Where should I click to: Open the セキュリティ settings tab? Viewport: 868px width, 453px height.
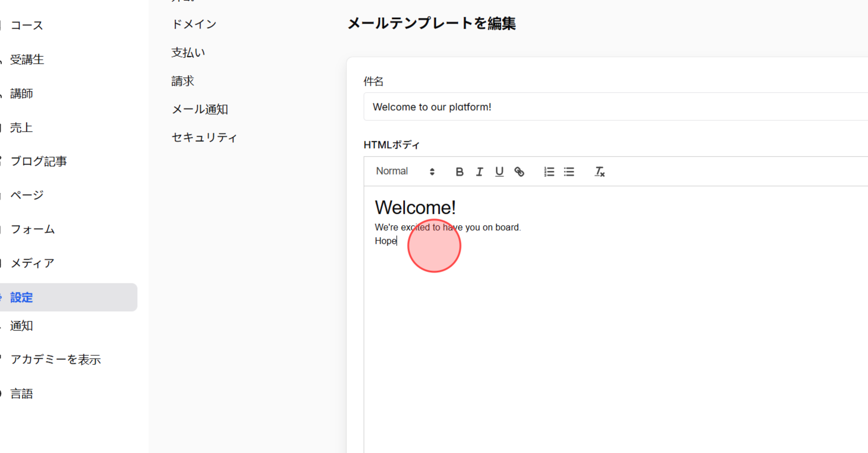coord(204,137)
